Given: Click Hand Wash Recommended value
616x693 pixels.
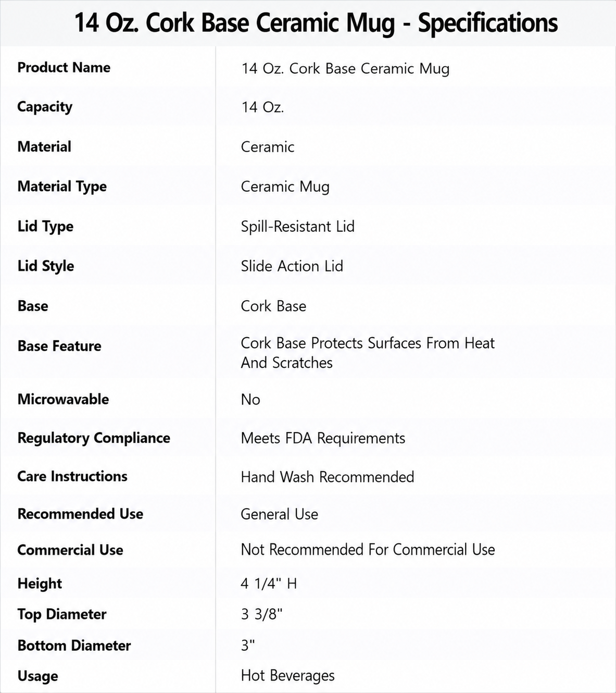Looking at the screenshot, I should [x=327, y=477].
